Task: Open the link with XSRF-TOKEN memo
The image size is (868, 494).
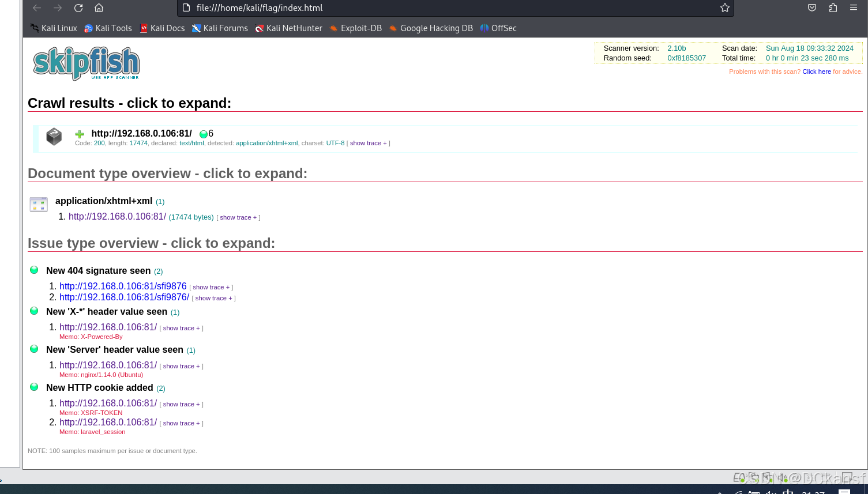Action: click(108, 404)
